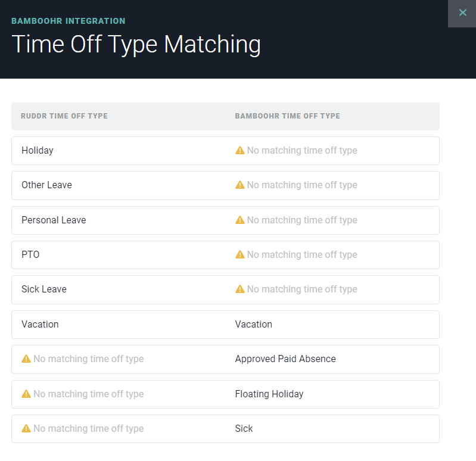Click the warning icon in Sick Leave row
Screen dimensions: 476x461
pyautogui.click(x=240, y=289)
